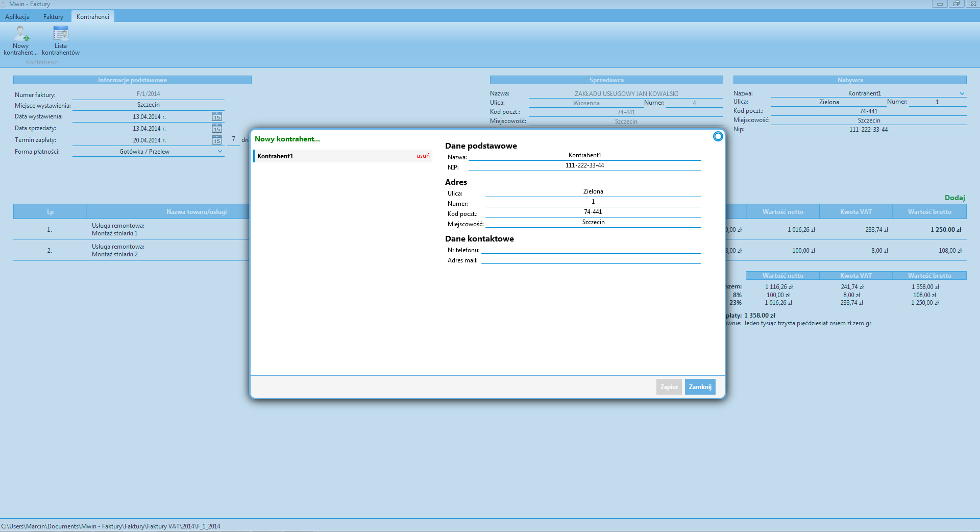Click the Kwota VAT column header of items table

tap(856, 212)
